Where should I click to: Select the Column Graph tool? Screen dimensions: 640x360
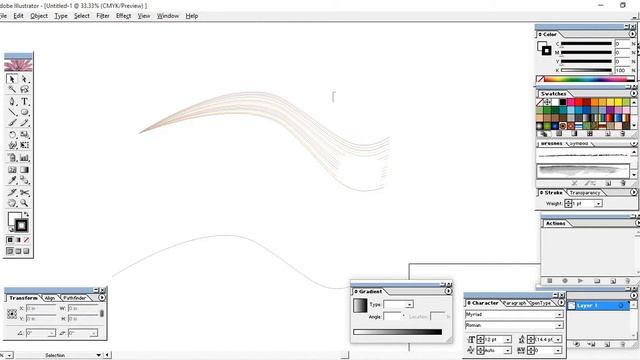click(24, 158)
